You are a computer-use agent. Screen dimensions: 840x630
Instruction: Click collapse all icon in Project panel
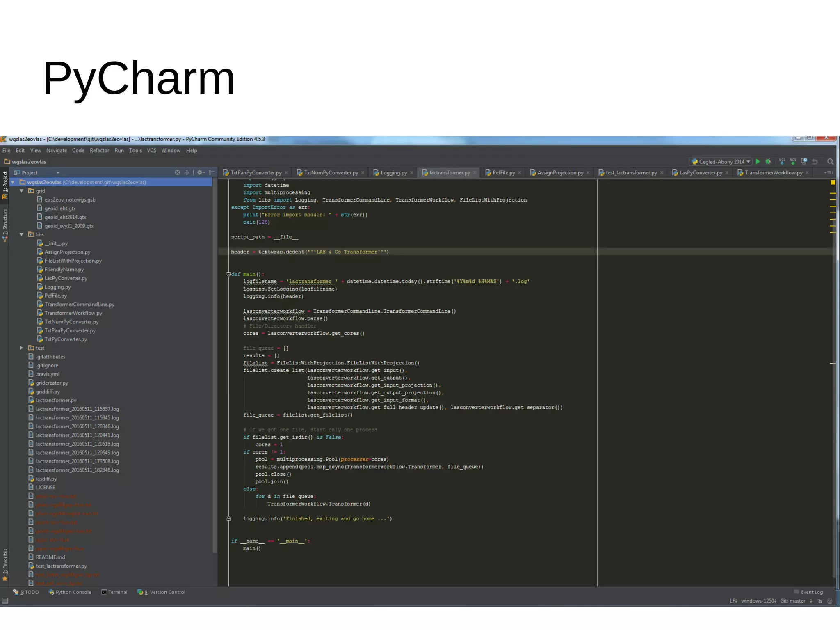click(187, 172)
